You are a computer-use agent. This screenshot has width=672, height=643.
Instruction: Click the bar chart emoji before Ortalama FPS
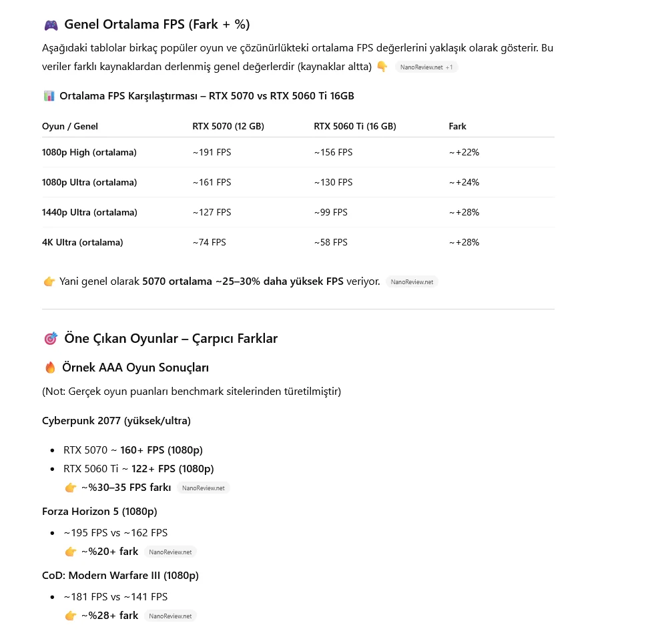click(x=49, y=96)
